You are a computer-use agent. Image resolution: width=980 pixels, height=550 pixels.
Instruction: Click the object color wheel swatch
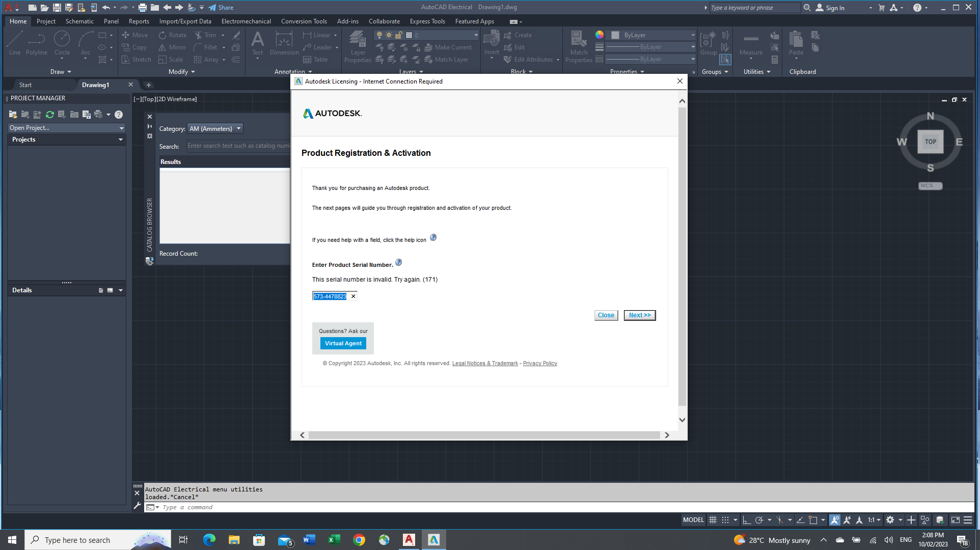[600, 35]
